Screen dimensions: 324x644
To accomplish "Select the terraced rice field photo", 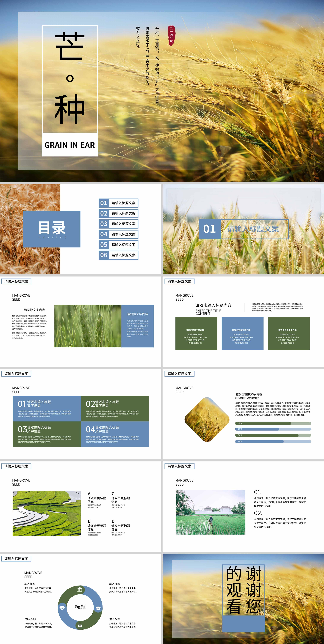I will point(47,513).
